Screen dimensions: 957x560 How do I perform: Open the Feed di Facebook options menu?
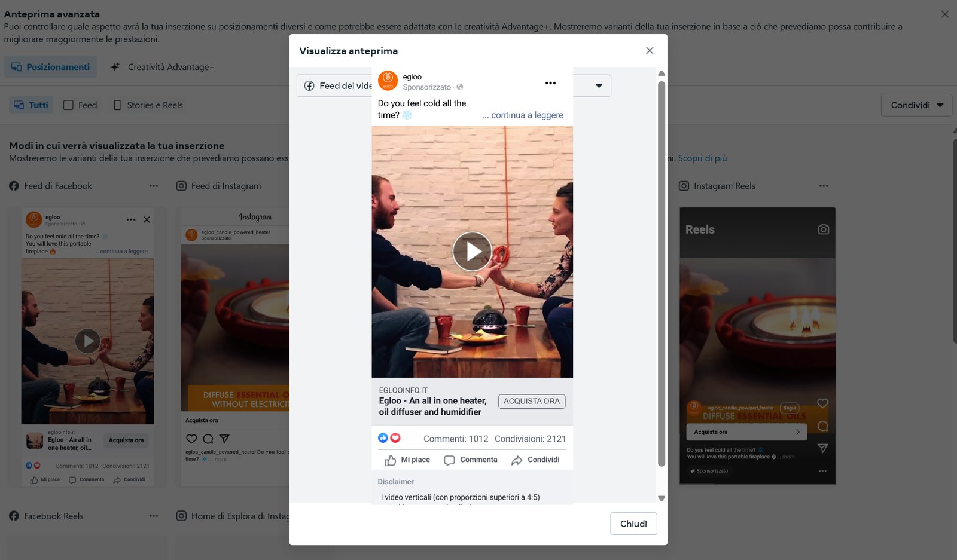click(x=154, y=186)
